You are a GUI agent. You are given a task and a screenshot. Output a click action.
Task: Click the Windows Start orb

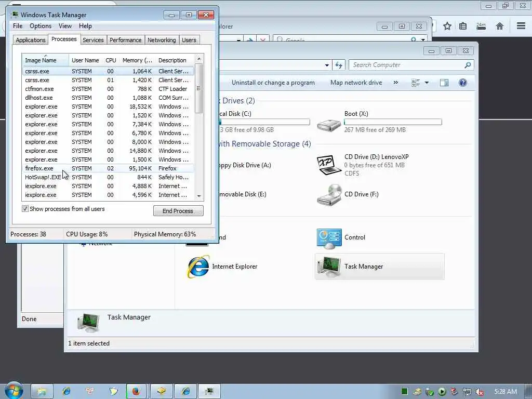[x=14, y=391]
